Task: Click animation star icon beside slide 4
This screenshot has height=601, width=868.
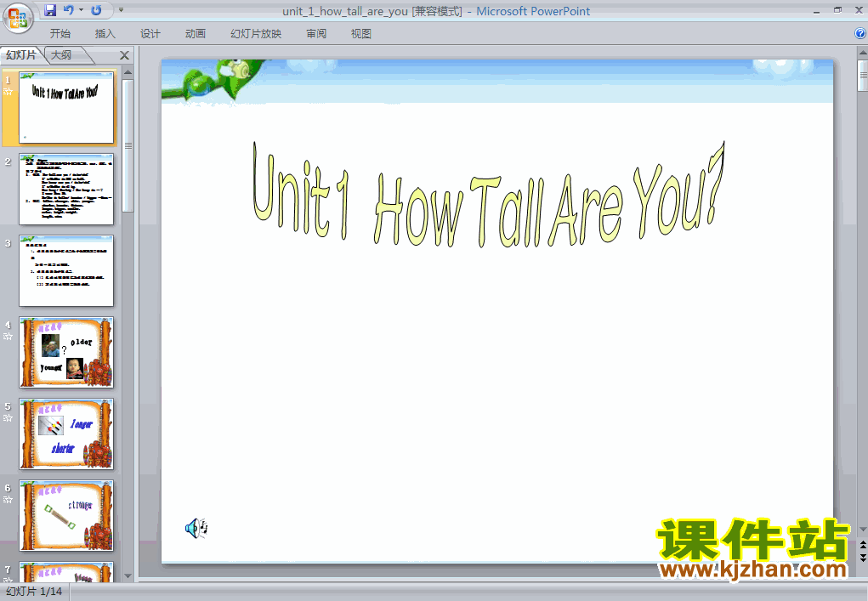Action: tap(8, 337)
